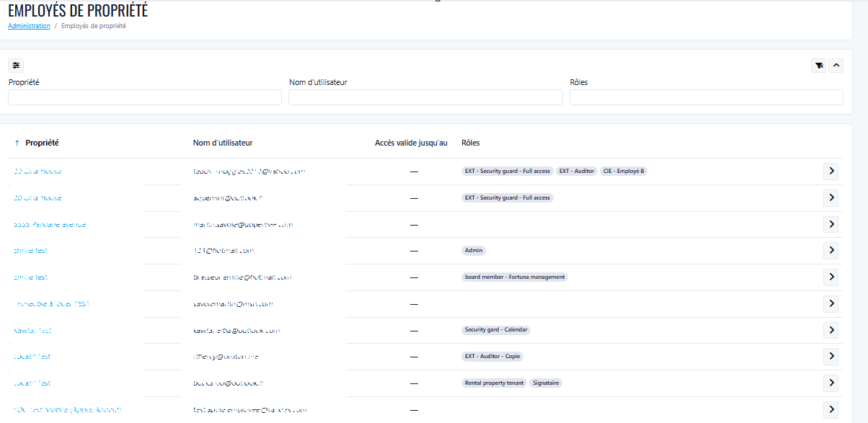Sort by Accès valide jusqu'au column
Image resolution: width=868 pixels, height=423 pixels.
click(411, 143)
